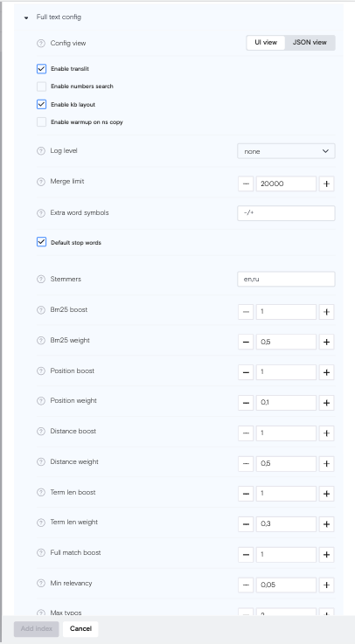Select the UI view tab
Image resolution: width=355 pixels, height=644 pixels.
coord(266,42)
